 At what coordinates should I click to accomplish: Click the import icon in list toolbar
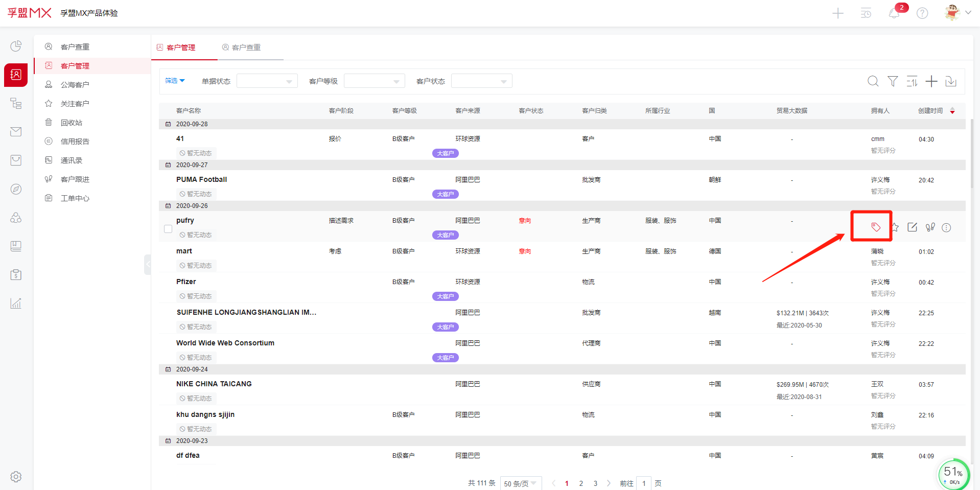(x=950, y=81)
